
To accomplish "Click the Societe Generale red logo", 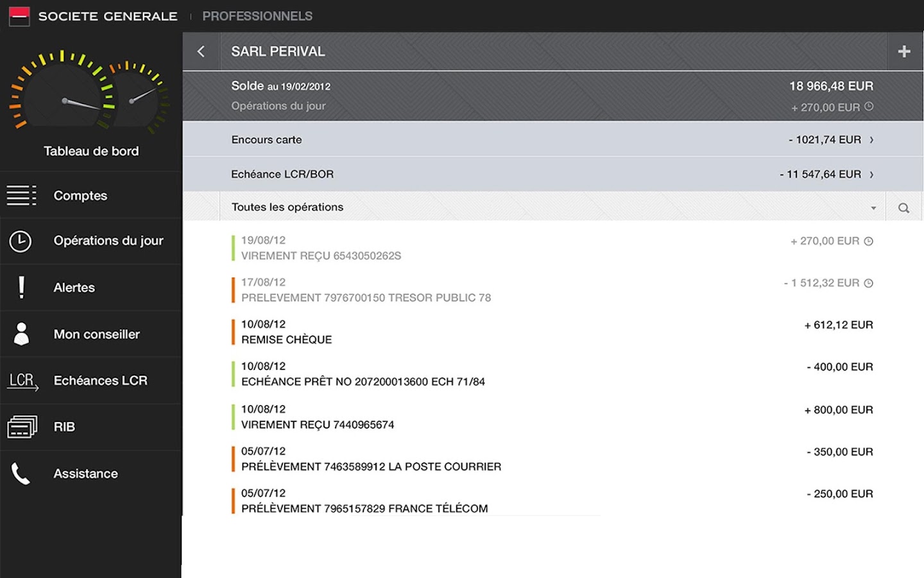I will click(x=19, y=16).
